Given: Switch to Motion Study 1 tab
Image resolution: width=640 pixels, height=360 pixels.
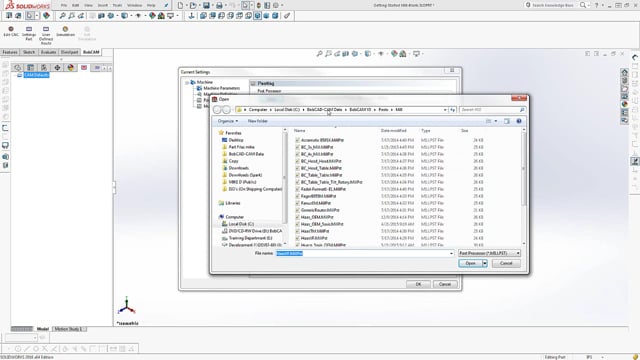Looking at the screenshot, I should tap(68, 329).
